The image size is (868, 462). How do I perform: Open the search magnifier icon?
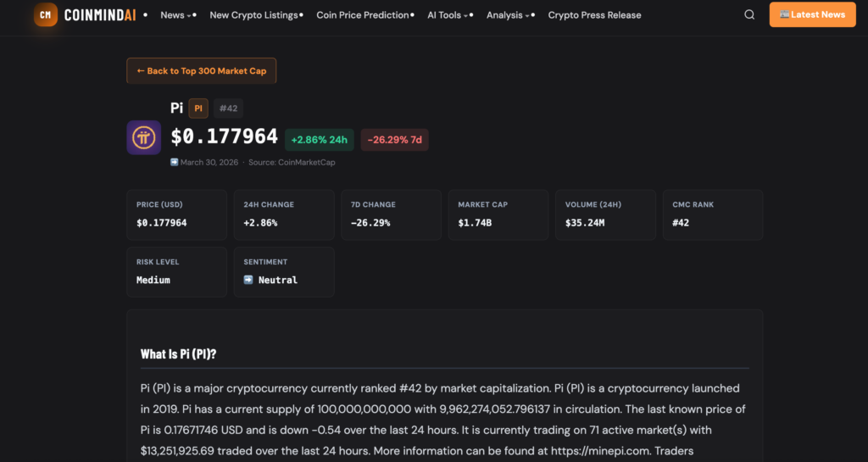pyautogui.click(x=749, y=15)
